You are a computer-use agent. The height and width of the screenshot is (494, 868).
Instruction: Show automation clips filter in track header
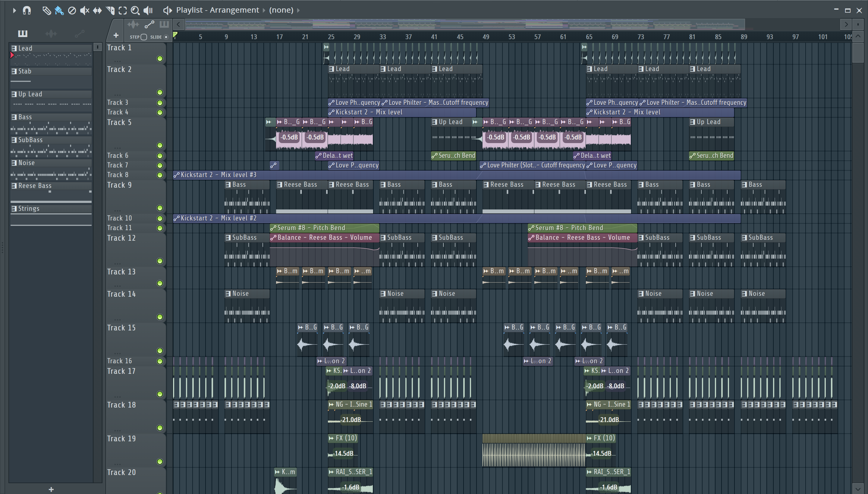149,24
